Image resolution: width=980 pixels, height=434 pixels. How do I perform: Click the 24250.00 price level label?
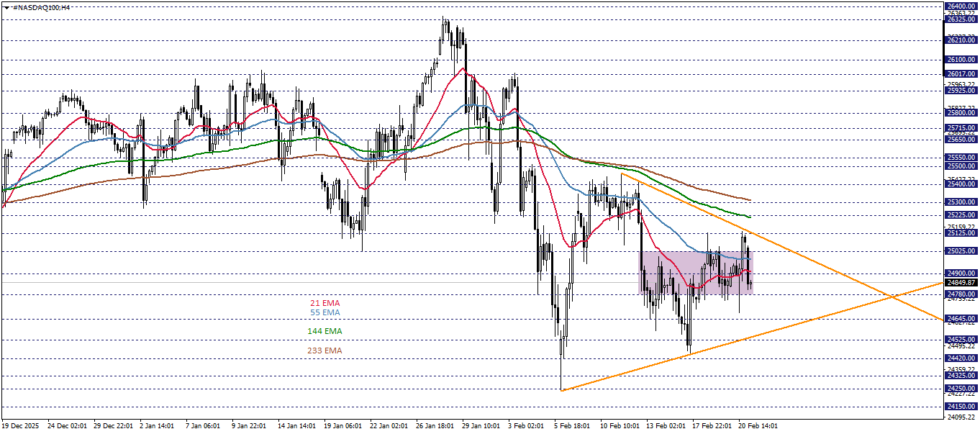(961, 387)
